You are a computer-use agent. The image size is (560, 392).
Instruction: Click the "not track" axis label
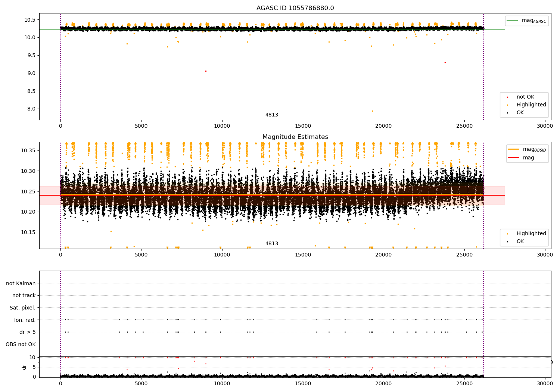[x=24, y=296]
